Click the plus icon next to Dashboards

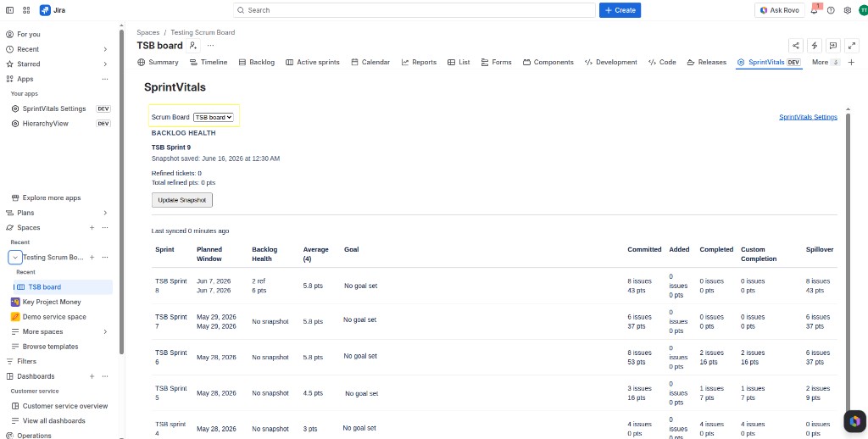[x=92, y=376]
